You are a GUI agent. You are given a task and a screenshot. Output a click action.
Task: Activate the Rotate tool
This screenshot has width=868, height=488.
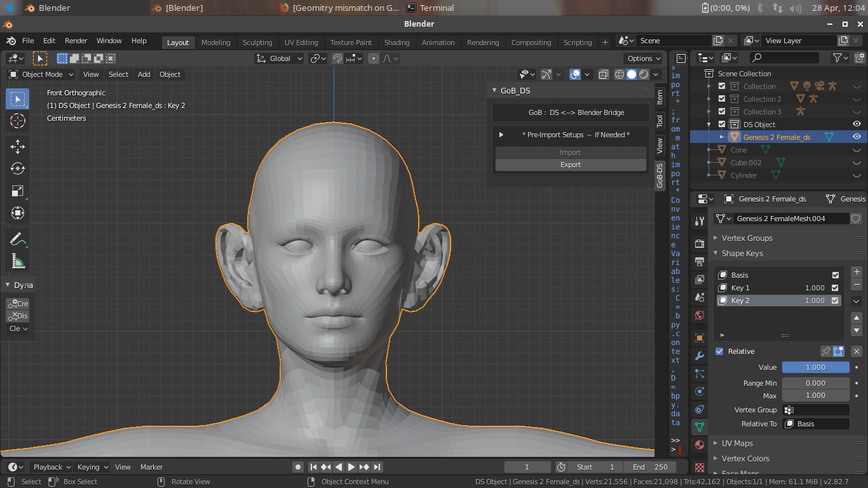(x=18, y=168)
